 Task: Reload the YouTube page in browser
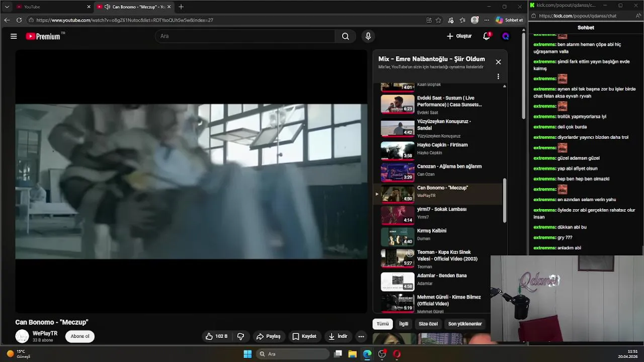(x=19, y=20)
